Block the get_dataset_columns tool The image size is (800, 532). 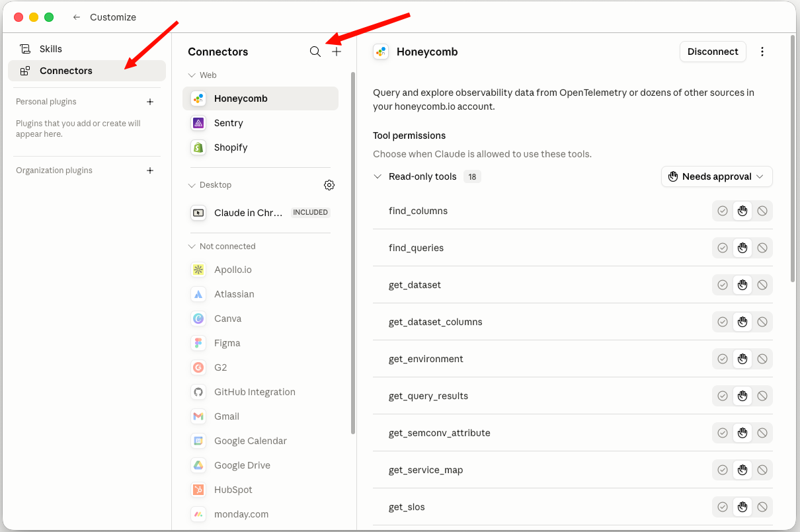pyautogui.click(x=762, y=322)
